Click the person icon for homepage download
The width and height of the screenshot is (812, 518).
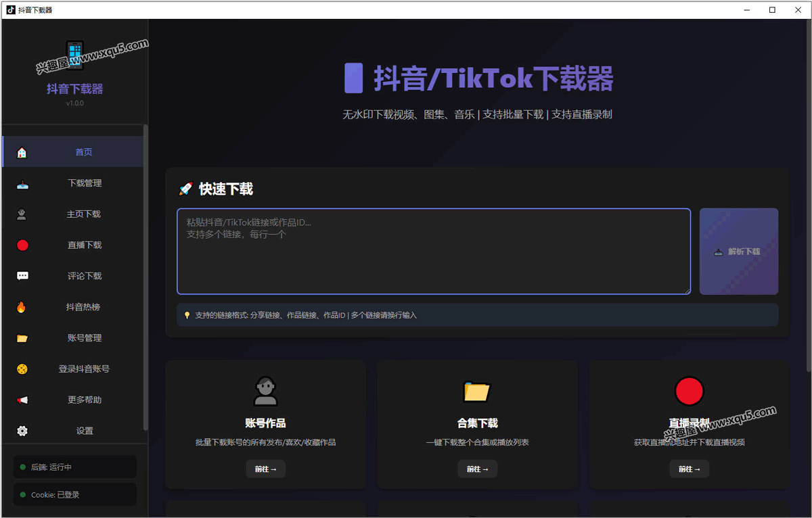tap(22, 214)
